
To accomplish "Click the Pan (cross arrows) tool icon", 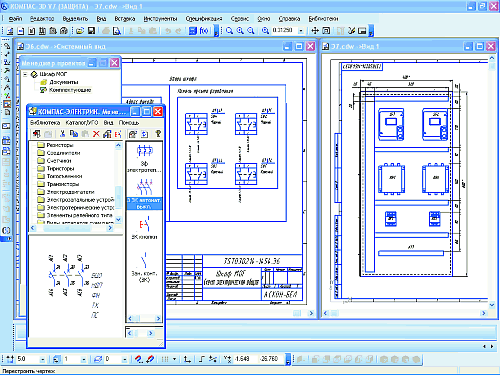I will [x=315, y=31].
